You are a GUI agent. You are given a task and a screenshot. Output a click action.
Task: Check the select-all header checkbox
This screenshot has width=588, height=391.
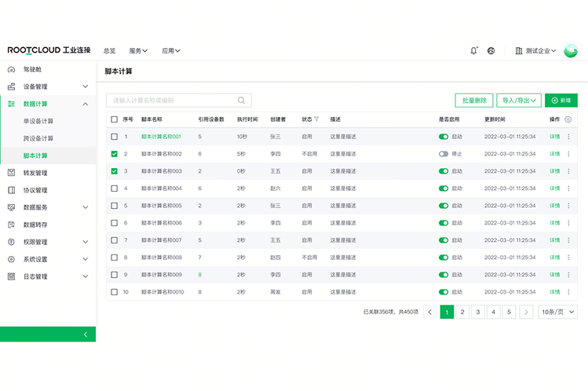[115, 119]
